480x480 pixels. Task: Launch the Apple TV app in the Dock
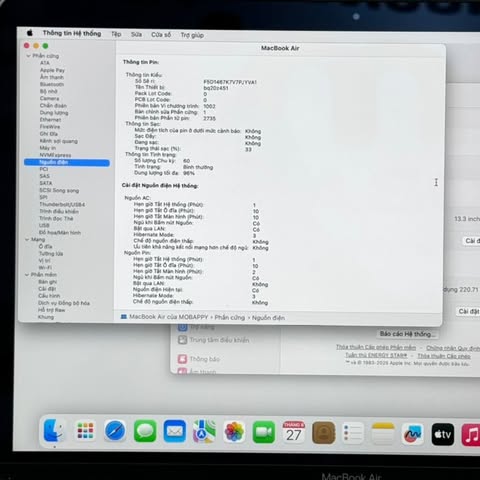click(x=443, y=434)
